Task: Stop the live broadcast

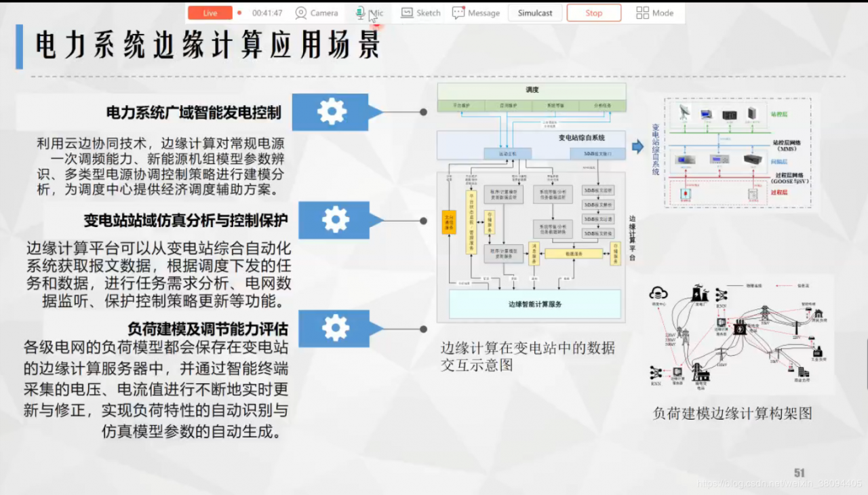Action: [x=594, y=13]
